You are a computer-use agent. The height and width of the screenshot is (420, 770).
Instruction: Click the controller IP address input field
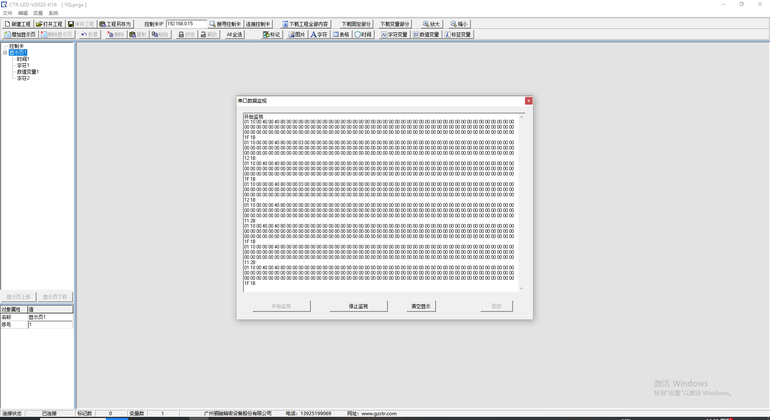tap(186, 24)
